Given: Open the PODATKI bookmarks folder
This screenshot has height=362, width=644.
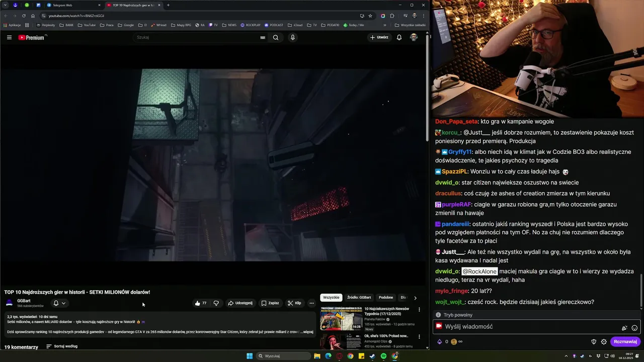Looking at the screenshot, I should coord(330,25).
